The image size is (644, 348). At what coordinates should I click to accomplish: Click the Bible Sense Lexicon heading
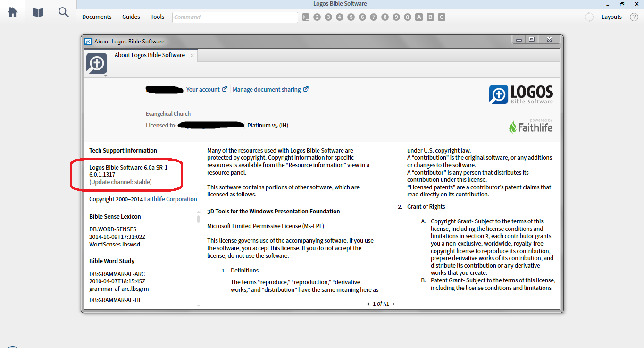pyautogui.click(x=115, y=217)
